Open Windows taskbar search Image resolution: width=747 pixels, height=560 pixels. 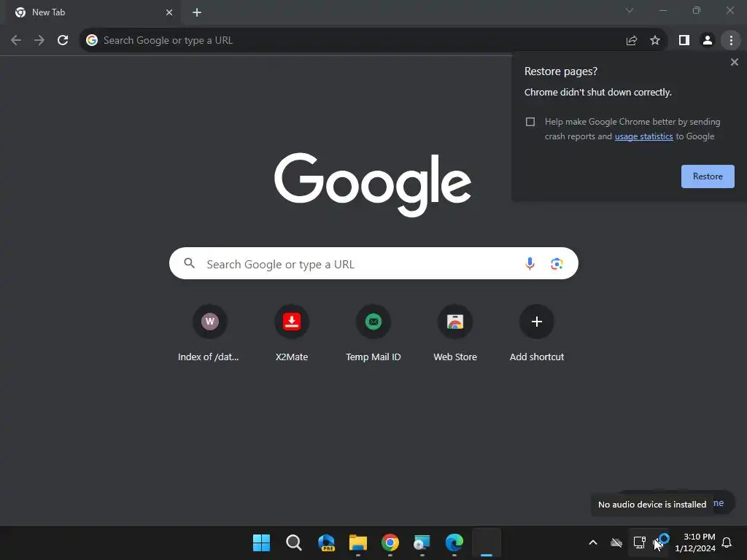point(293,542)
